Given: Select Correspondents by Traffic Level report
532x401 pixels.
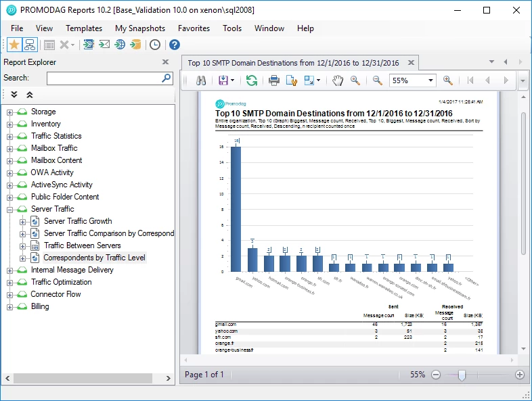Looking at the screenshot, I should coord(94,258).
